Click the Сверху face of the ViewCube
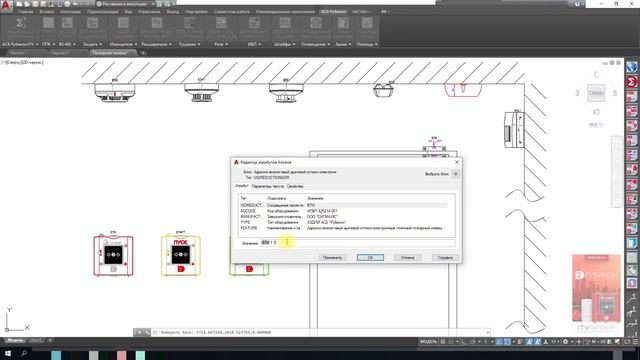Image resolution: width=640 pixels, height=360 pixels. (596, 93)
